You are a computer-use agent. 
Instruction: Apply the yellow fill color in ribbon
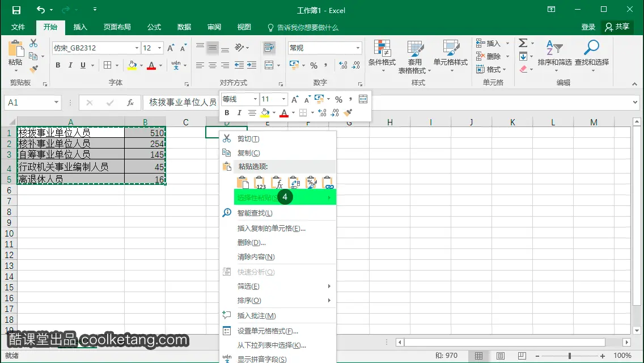pos(132,65)
